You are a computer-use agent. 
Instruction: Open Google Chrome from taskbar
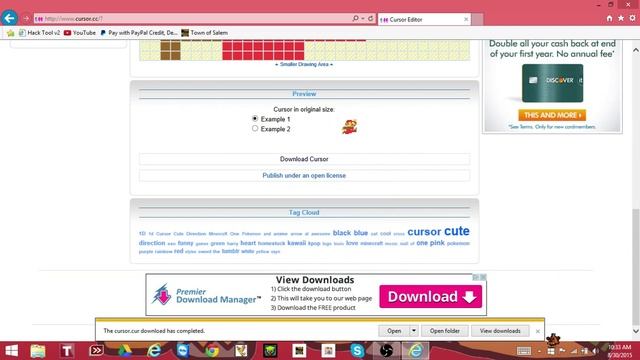click(211, 351)
